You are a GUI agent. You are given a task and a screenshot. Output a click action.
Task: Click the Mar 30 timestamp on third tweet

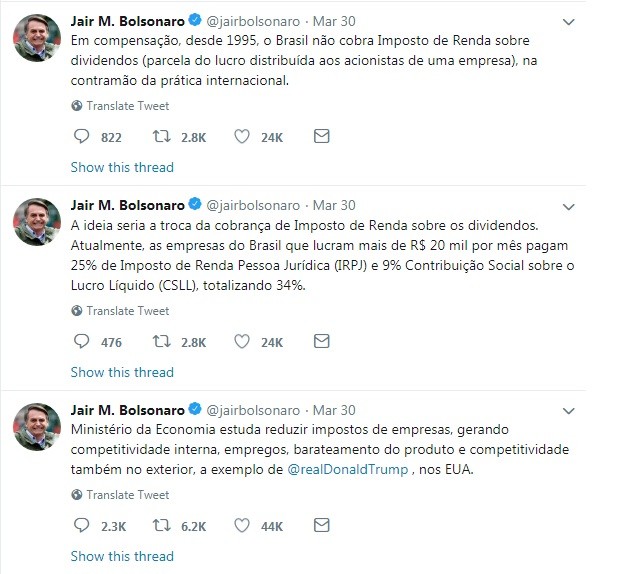[335, 410]
